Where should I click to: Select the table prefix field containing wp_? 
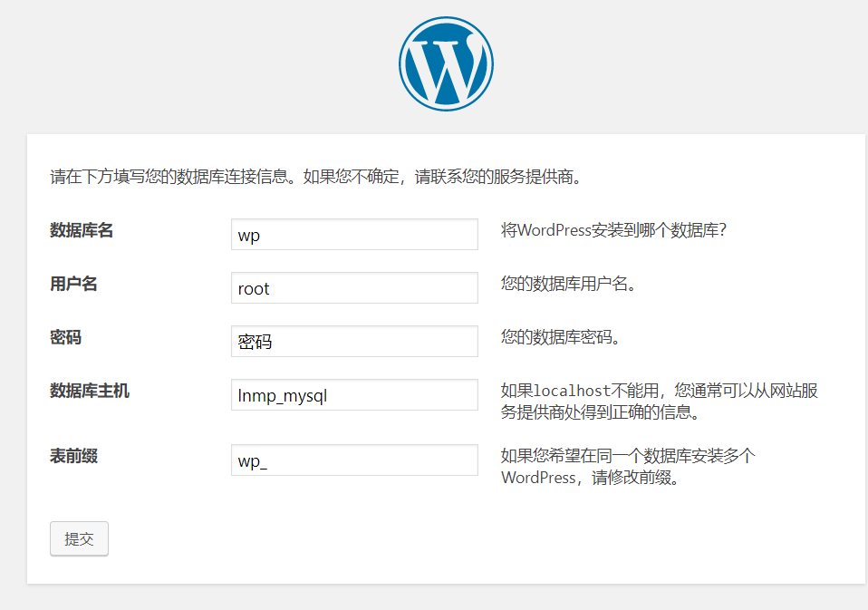pyautogui.click(x=353, y=460)
